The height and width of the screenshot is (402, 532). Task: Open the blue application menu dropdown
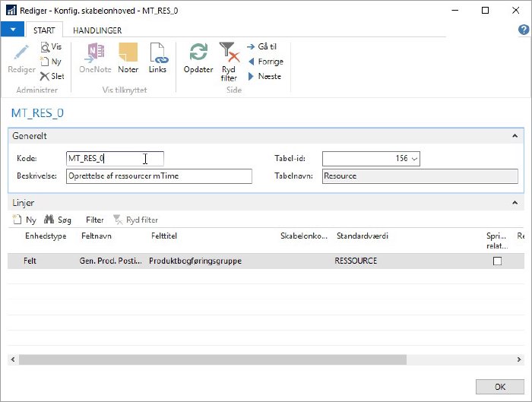click(13, 30)
